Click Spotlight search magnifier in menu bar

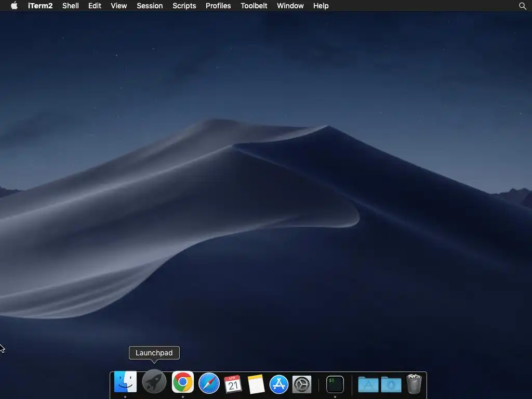click(523, 6)
